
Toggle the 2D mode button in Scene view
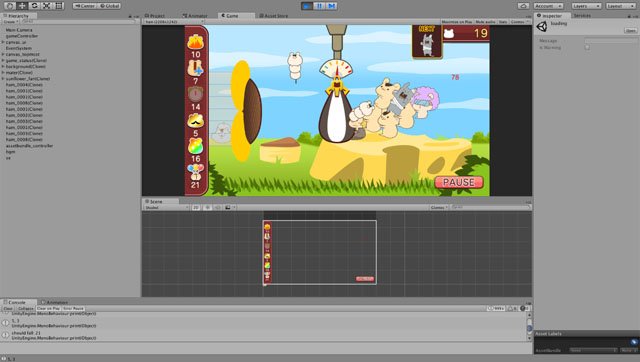196,207
